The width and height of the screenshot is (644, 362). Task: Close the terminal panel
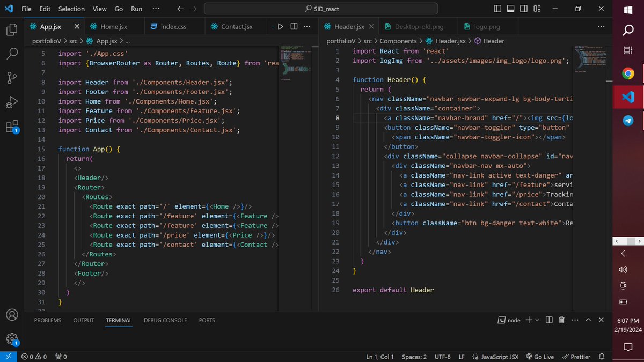[x=601, y=320]
